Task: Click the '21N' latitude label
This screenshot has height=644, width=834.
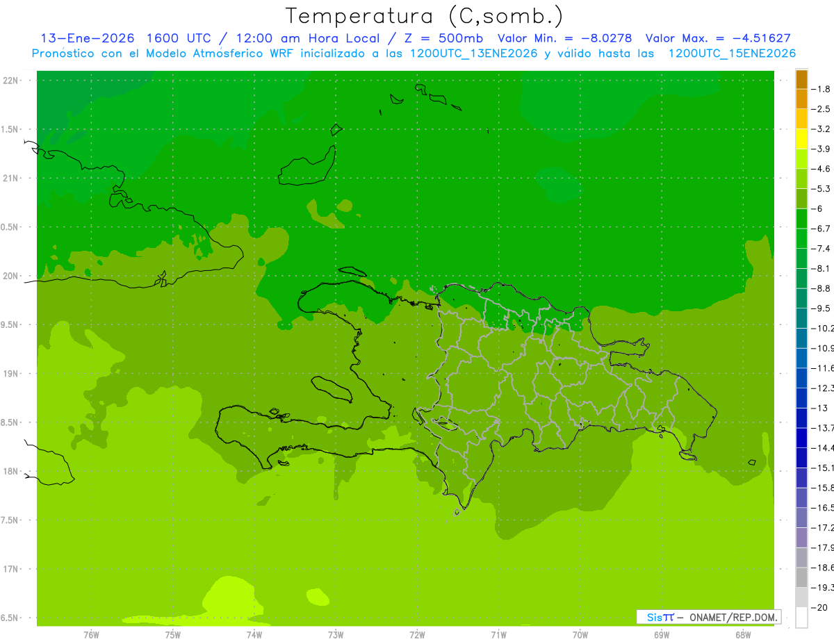Action: [12, 179]
